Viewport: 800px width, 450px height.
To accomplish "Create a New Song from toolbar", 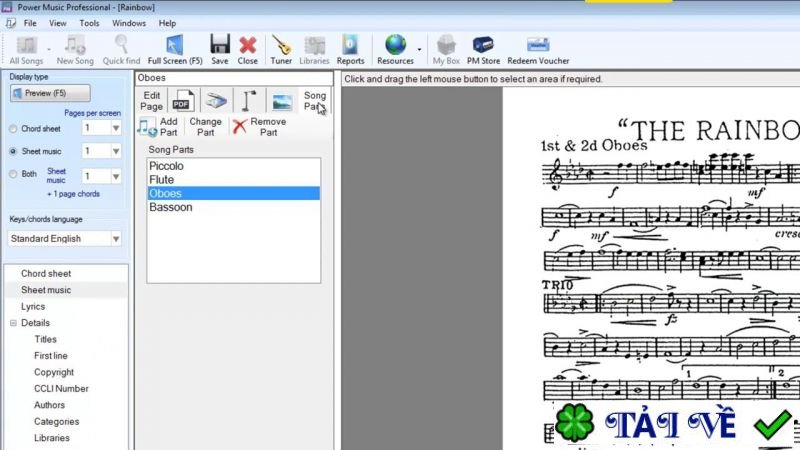I will click(x=75, y=51).
